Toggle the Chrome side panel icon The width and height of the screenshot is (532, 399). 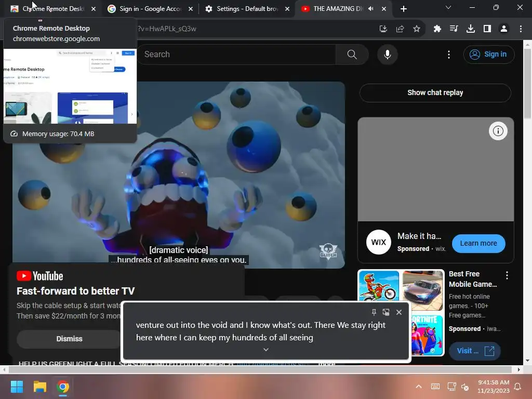(487, 29)
